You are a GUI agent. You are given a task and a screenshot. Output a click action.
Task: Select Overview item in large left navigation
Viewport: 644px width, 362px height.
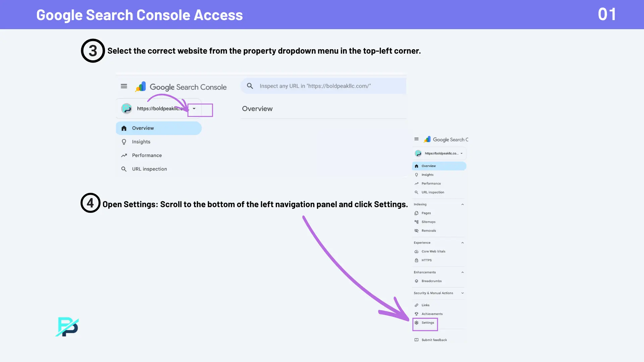coord(159,128)
